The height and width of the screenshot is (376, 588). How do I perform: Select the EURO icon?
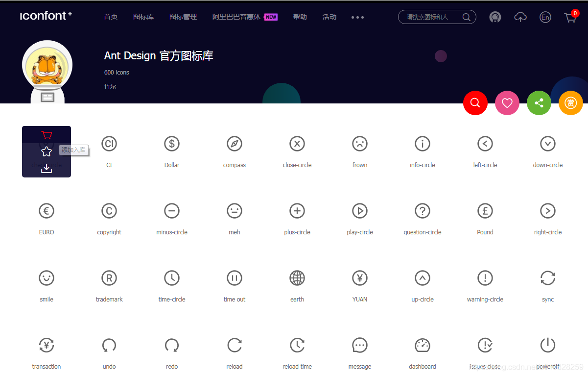[47, 211]
